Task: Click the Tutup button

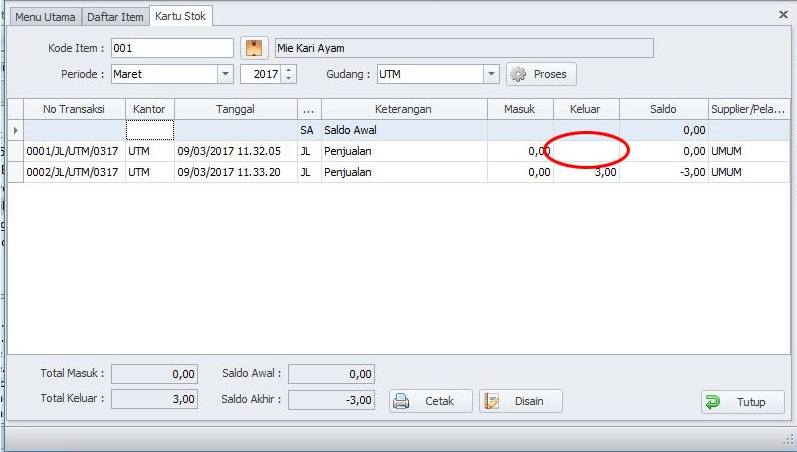Action: coord(743,402)
